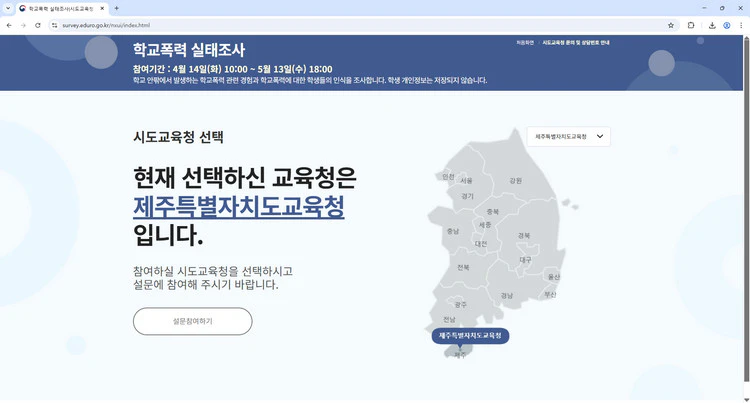750x403 pixels.
Task: Select 강원 region on the map
Action: 515,181
